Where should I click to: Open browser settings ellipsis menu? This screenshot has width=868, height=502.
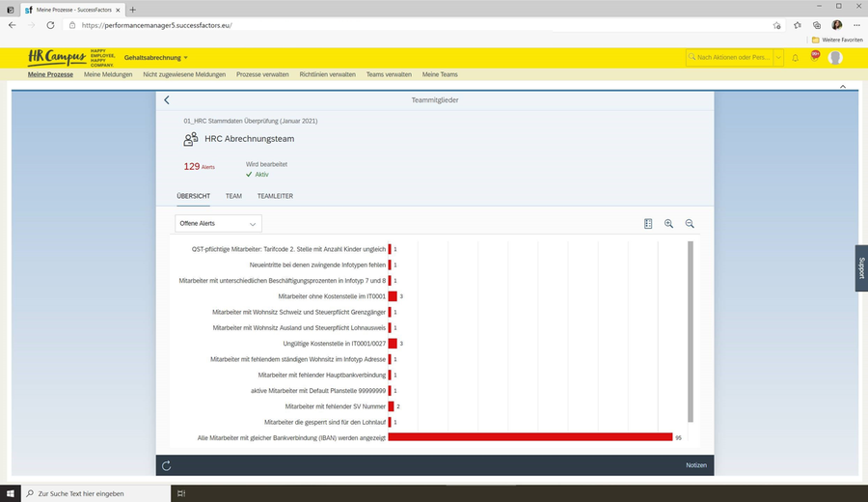[857, 25]
